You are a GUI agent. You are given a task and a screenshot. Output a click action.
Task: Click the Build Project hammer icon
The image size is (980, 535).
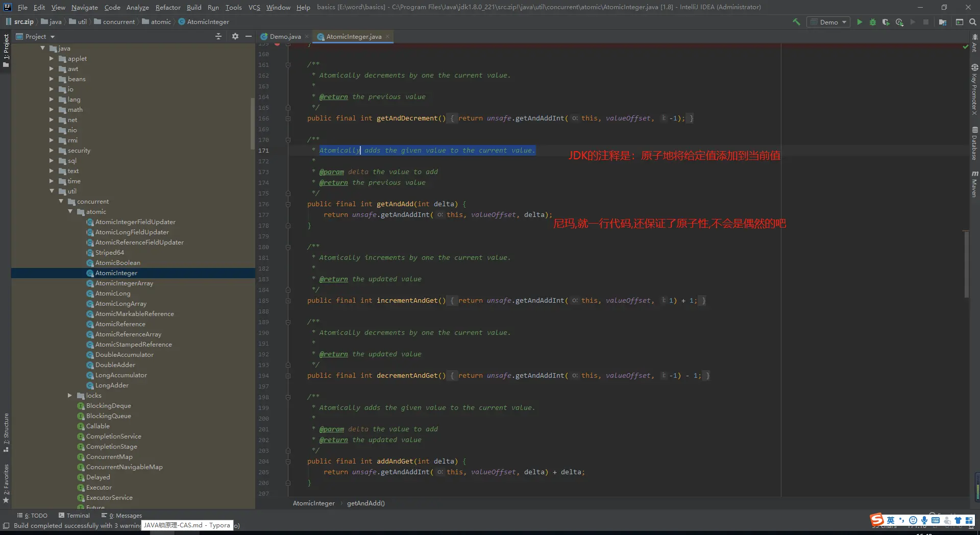pos(796,22)
